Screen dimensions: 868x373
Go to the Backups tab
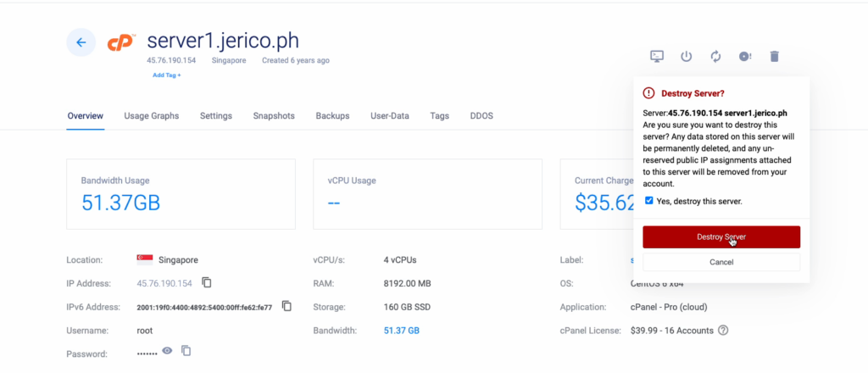[332, 116]
